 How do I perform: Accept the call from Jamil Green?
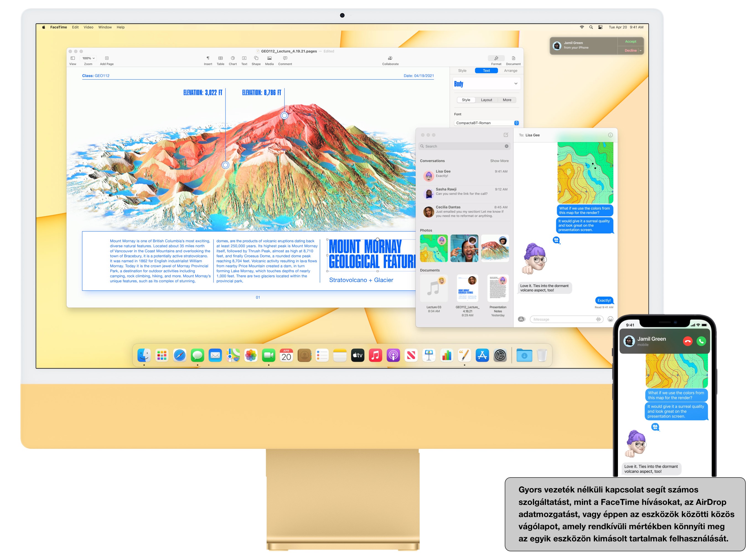tap(630, 41)
